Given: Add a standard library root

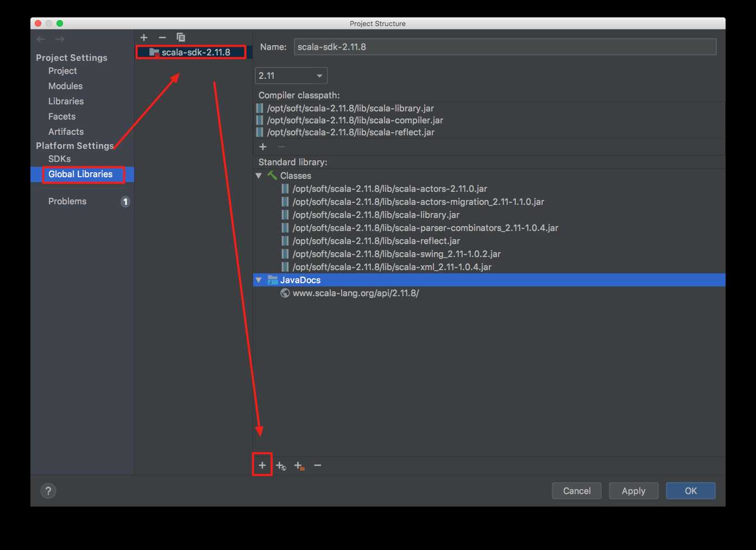Looking at the screenshot, I should 262,465.
